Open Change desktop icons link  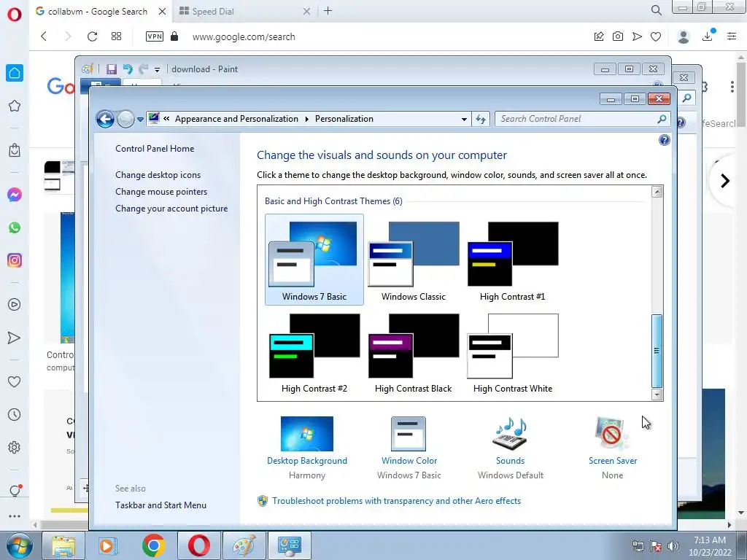[x=158, y=175]
